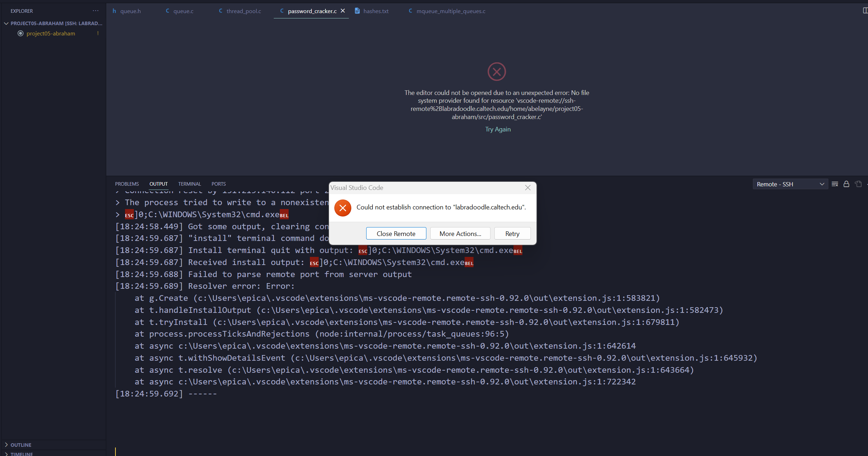Screen dimensions: 868x456
Task: Open output log in editor icon
Action: click(858, 184)
